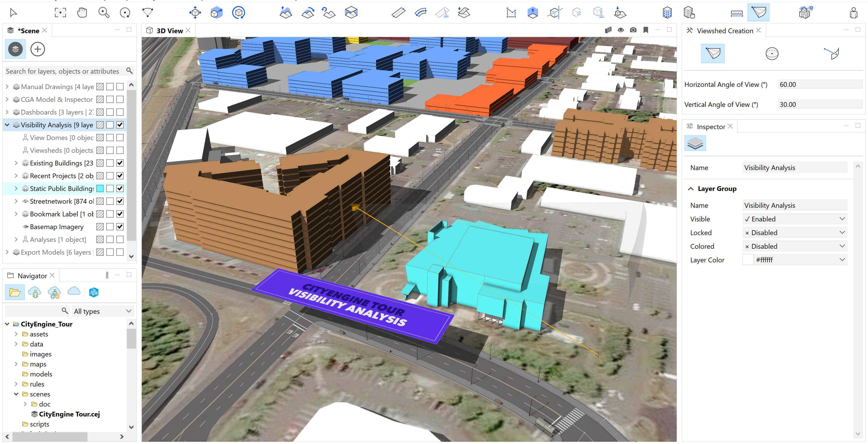Toggle Static Public Buildings visibility checkbox
The image size is (868, 444).
click(x=120, y=188)
